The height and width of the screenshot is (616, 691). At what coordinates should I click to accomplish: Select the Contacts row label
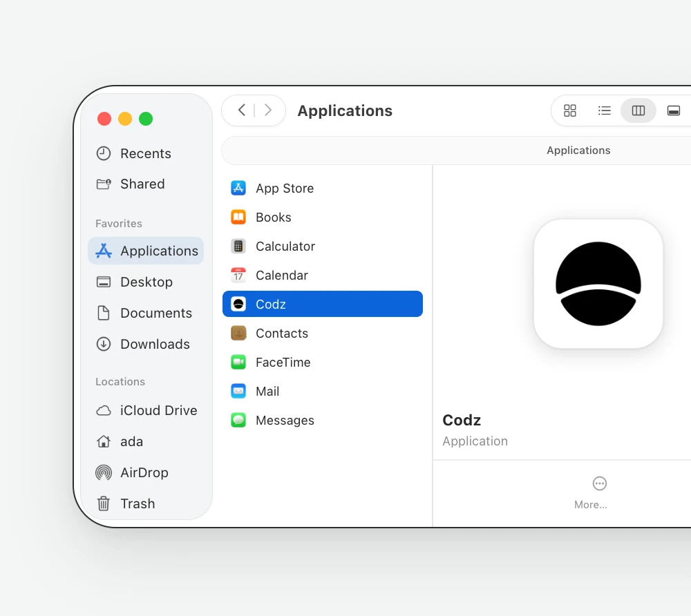[x=282, y=334]
